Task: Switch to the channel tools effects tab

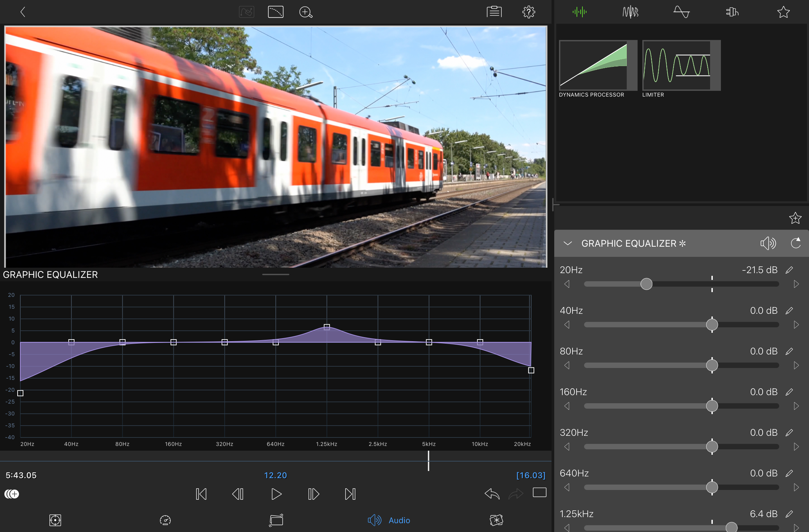Action: [x=732, y=12]
